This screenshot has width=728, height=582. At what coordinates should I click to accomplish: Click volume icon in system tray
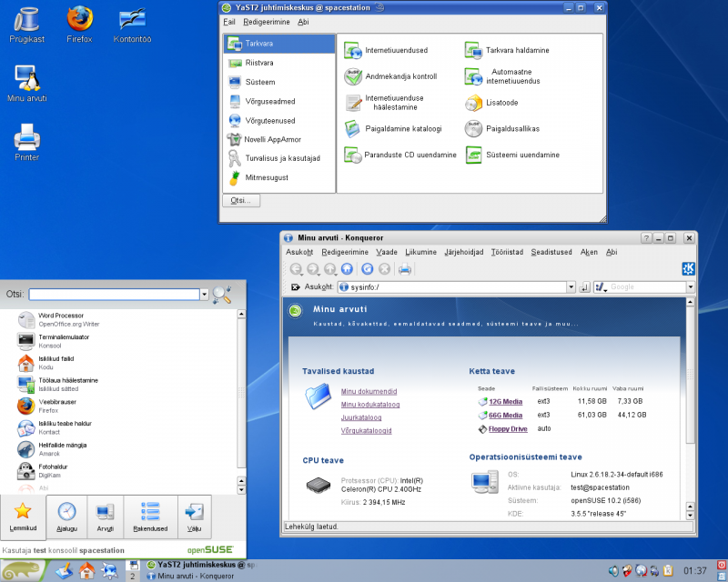(x=613, y=570)
